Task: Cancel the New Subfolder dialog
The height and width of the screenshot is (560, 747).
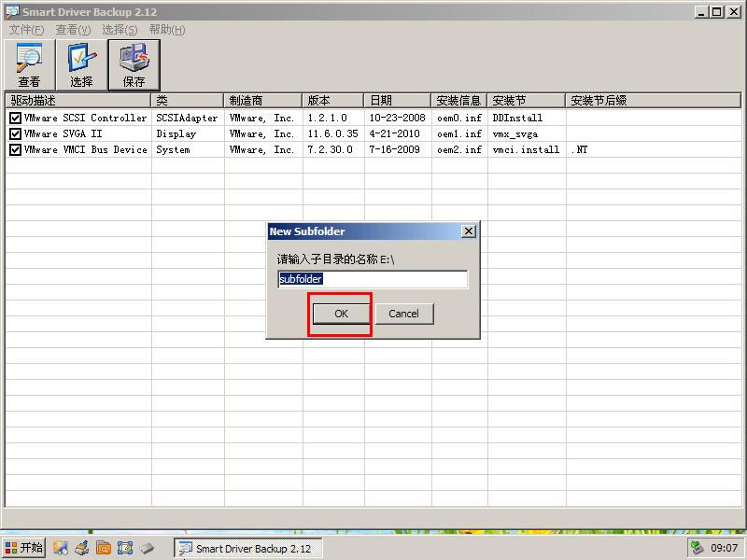Action: point(404,314)
